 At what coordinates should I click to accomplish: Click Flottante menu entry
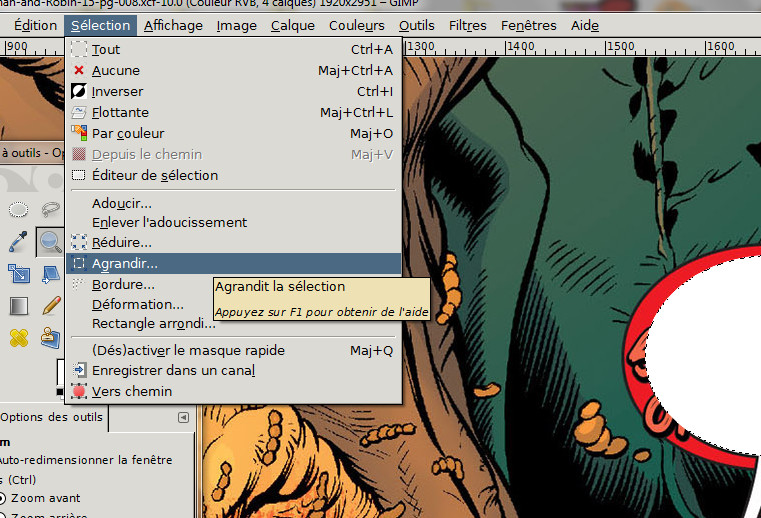(x=233, y=112)
